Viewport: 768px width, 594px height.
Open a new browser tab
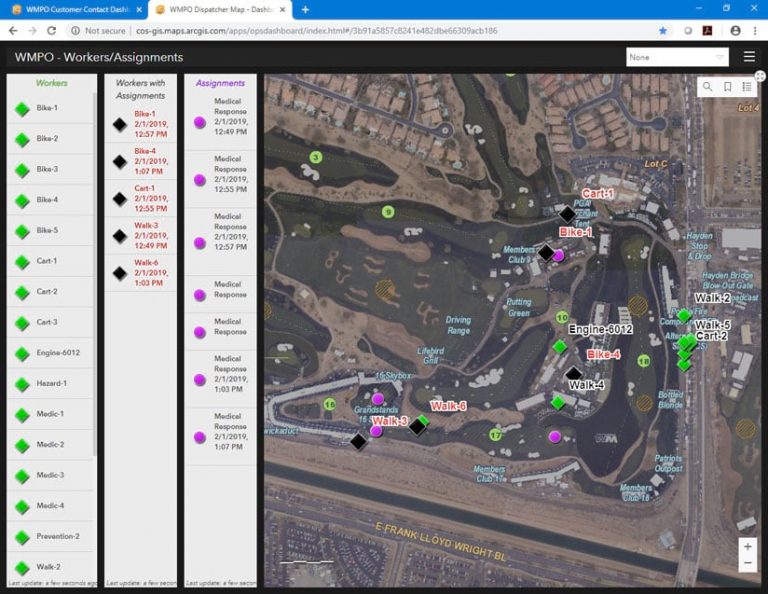click(305, 9)
